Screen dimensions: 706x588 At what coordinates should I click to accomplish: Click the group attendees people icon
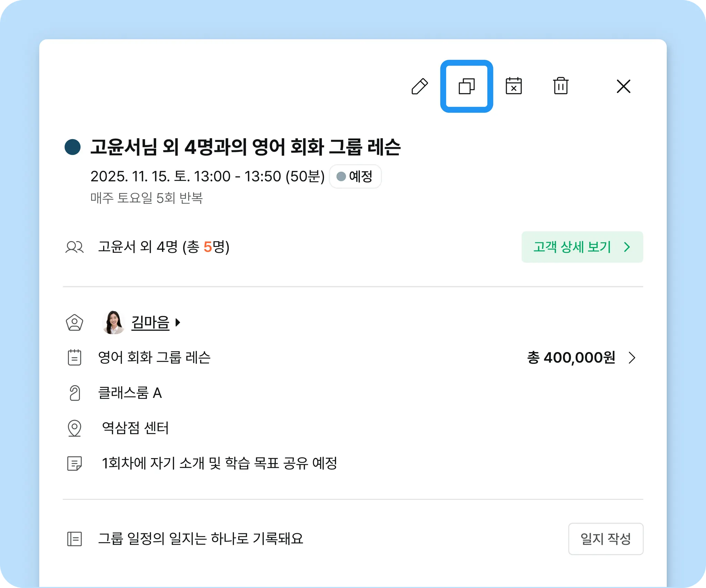click(x=74, y=247)
